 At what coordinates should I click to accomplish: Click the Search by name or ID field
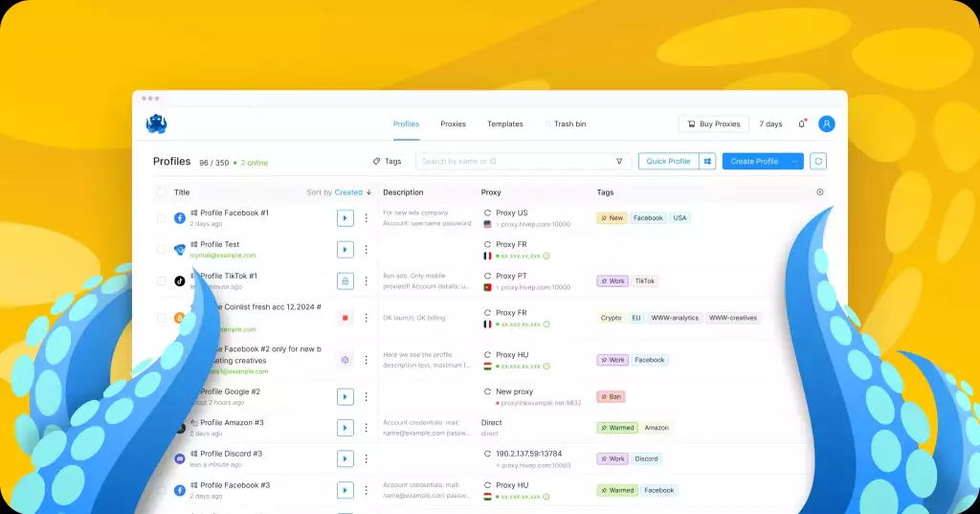pos(515,162)
